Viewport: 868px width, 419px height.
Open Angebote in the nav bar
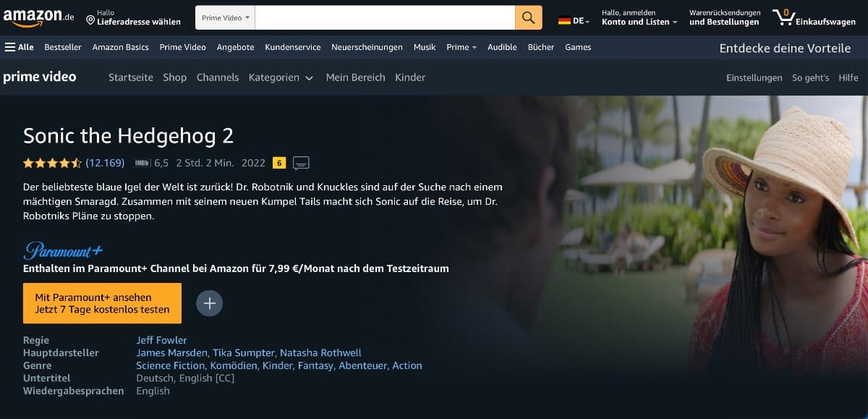[236, 47]
